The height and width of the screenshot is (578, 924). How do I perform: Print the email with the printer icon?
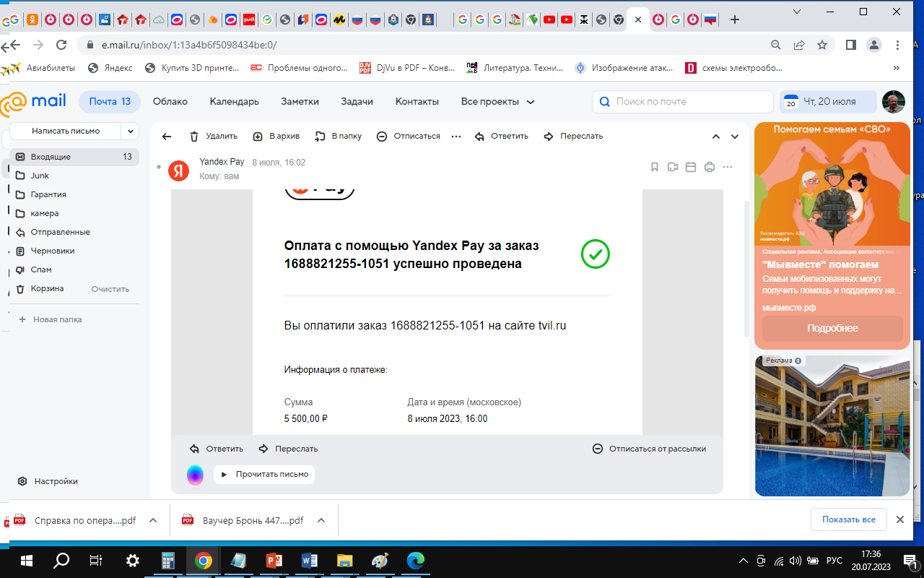710,167
